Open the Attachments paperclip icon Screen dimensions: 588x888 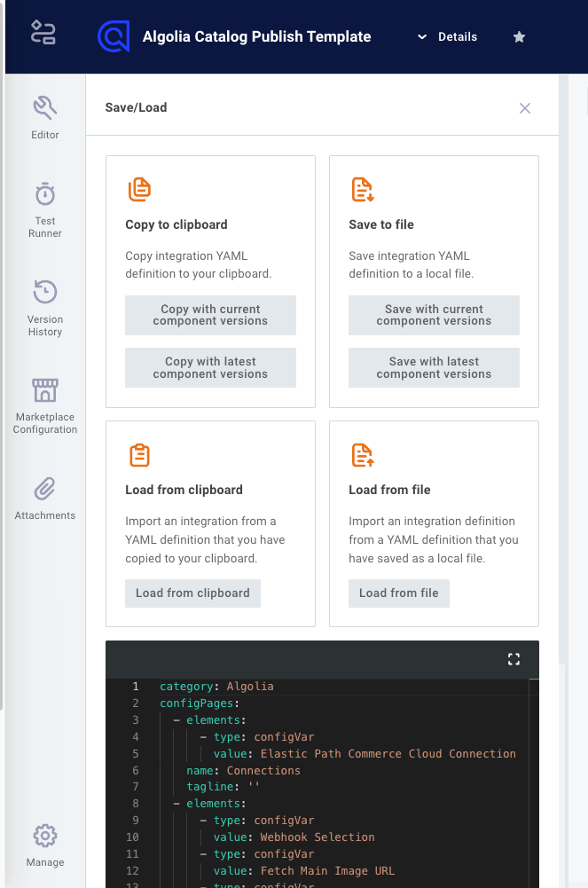[44, 489]
